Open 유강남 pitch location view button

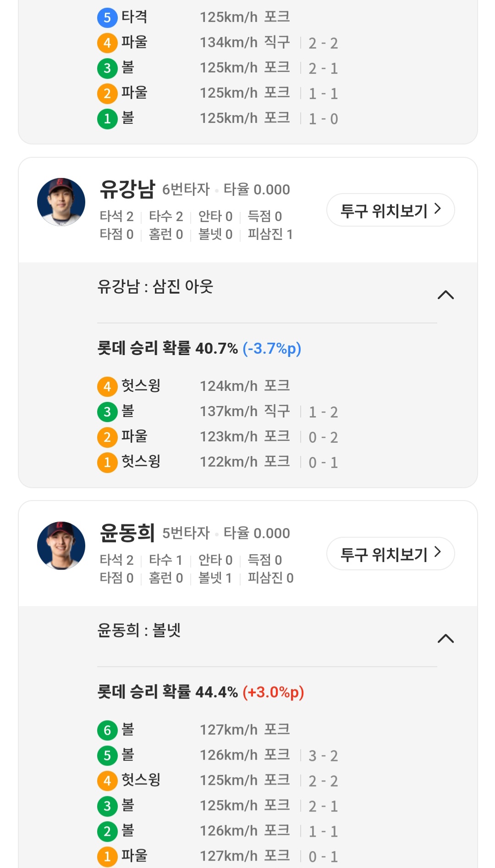[390, 210]
